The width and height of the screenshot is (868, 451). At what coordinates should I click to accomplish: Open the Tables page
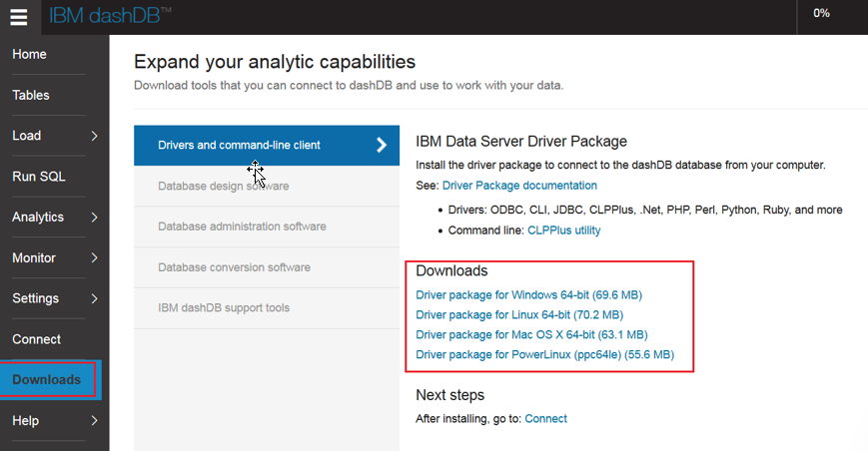click(x=31, y=95)
